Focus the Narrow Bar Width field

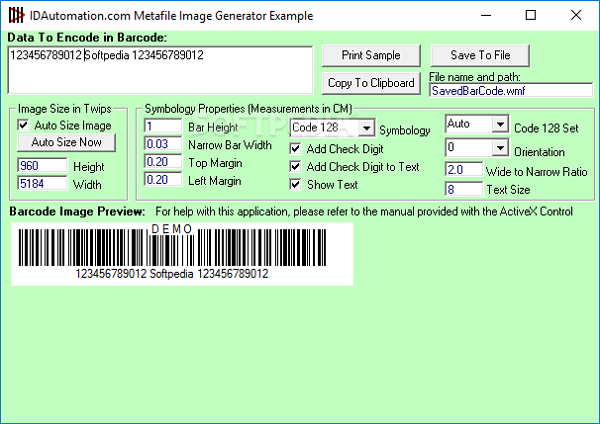162,145
